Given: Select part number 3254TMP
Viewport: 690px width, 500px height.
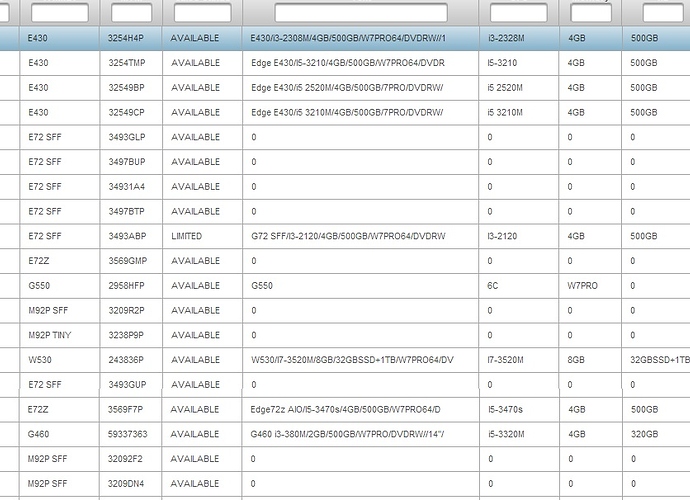Looking at the screenshot, I should [x=127, y=63].
